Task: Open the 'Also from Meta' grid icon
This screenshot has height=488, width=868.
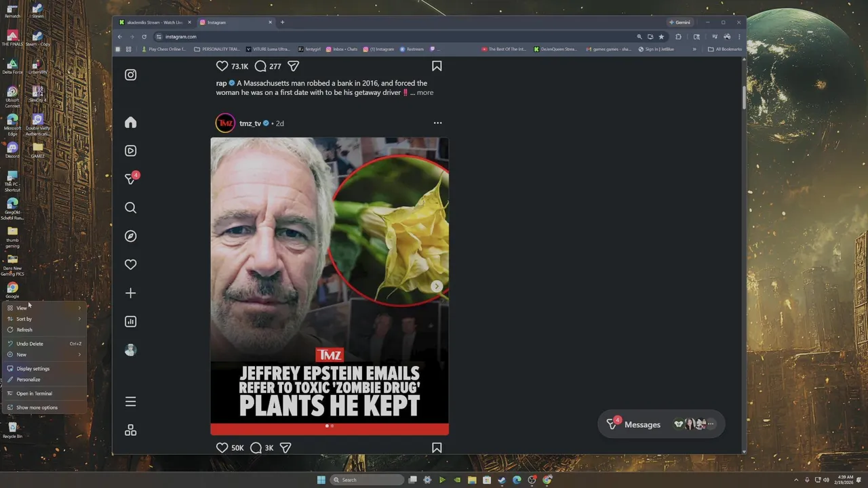Action: 131,430
